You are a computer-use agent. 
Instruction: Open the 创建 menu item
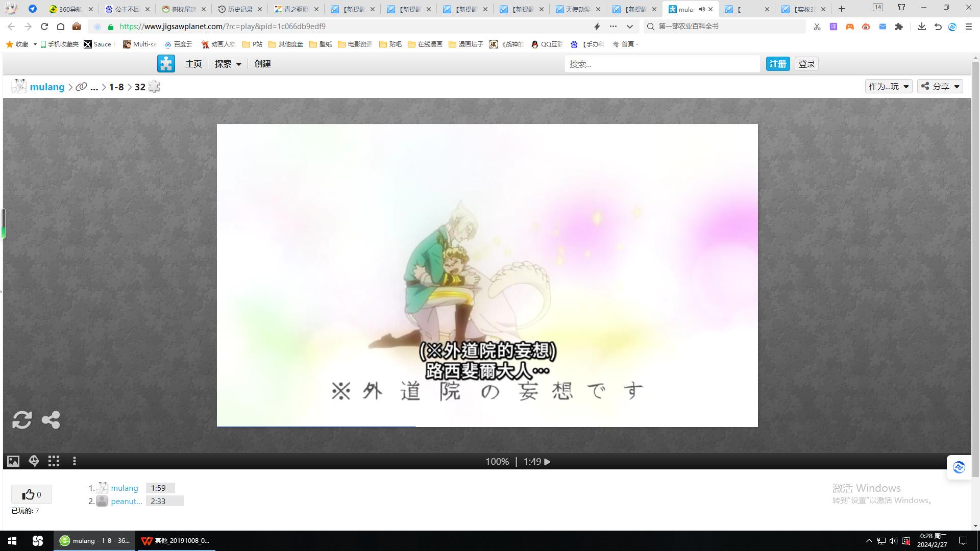point(262,64)
